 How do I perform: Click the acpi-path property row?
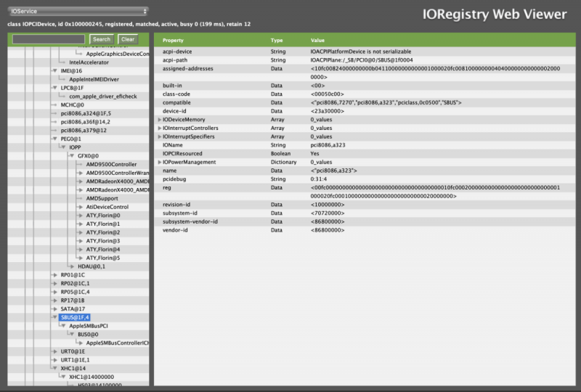click(x=365, y=60)
